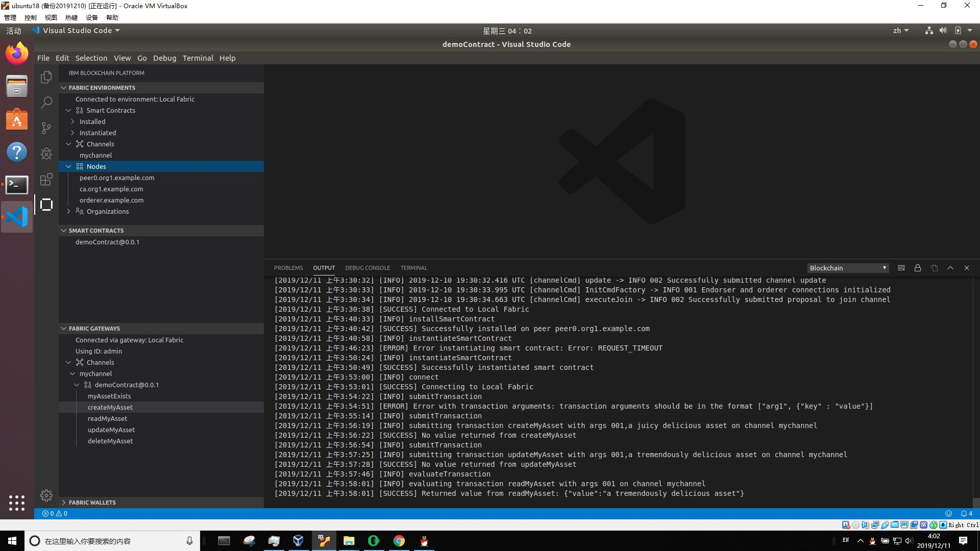
Task: Toggle scroll lock in the Output panel
Action: pos(918,267)
